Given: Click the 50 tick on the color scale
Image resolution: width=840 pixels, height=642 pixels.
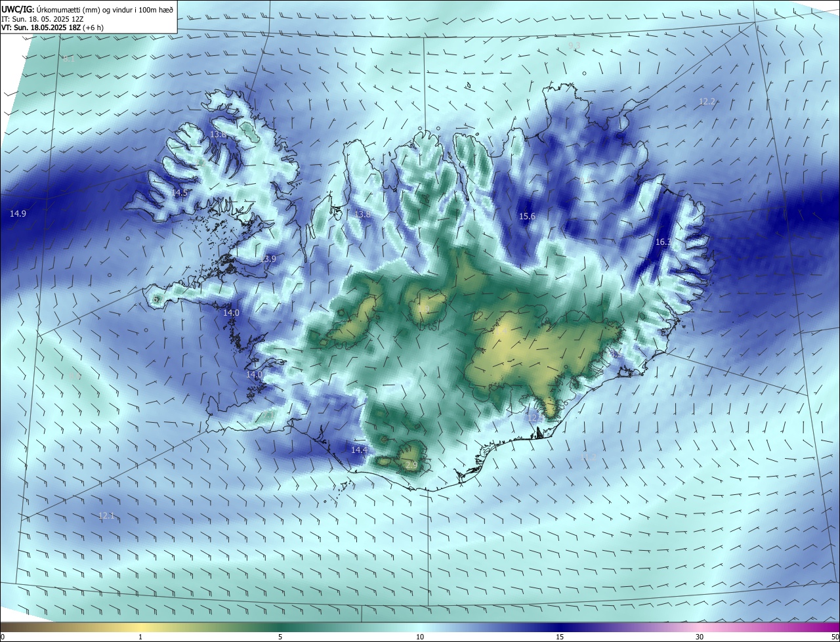Looking at the screenshot, I should point(835,637).
